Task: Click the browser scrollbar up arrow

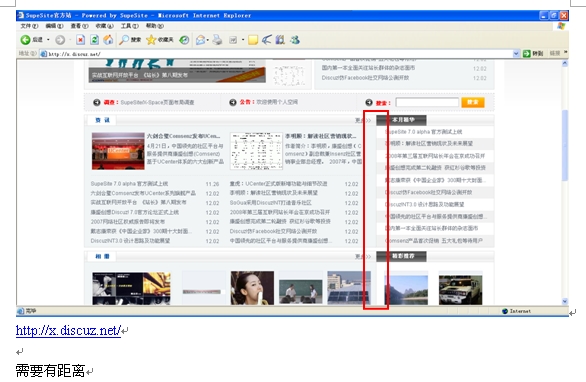Action: [x=565, y=63]
